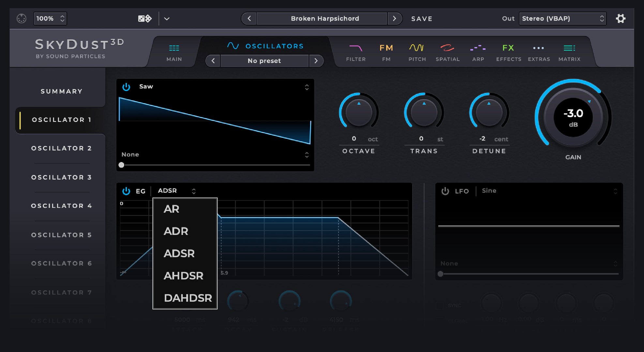Enable the SYNC checkbox for the LFO

[440, 305]
